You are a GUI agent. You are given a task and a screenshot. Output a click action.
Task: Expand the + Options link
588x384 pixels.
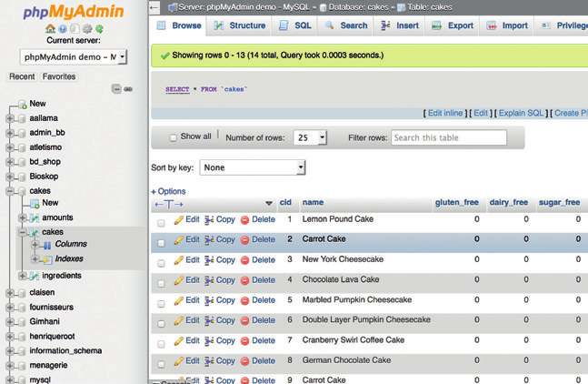168,191
